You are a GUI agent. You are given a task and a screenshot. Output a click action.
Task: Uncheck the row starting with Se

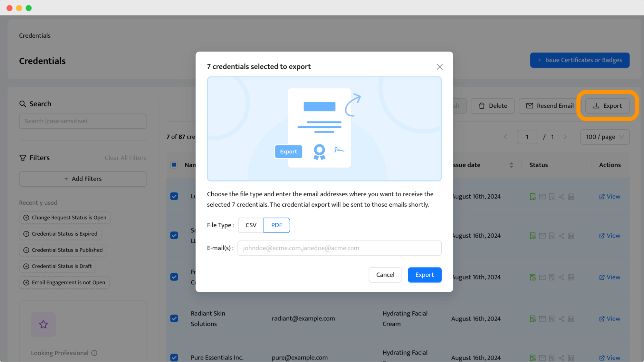point(174,235)
